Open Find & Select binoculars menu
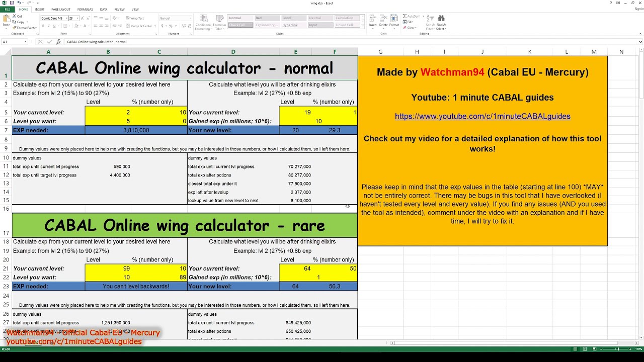644x362 pixels. pyautogui.click(x=441, y=22)
